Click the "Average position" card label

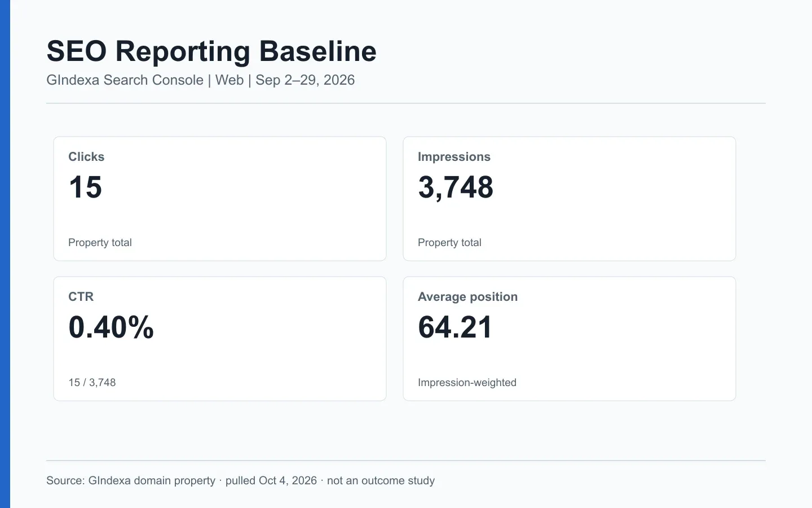[467, 297]
